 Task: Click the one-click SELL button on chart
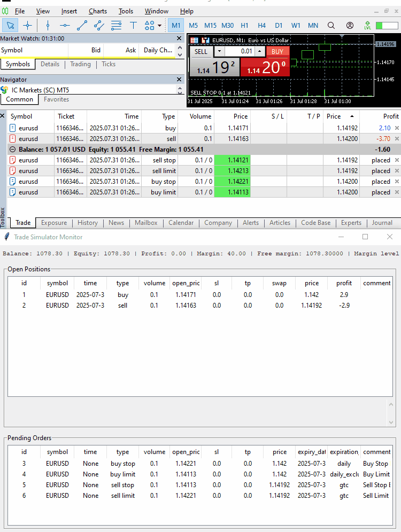click(200, 52)
